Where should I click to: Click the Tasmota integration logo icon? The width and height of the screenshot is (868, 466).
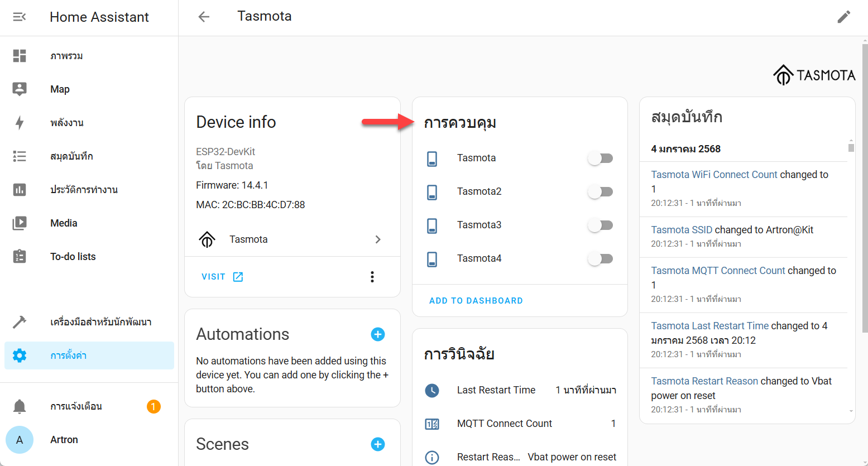207,239
